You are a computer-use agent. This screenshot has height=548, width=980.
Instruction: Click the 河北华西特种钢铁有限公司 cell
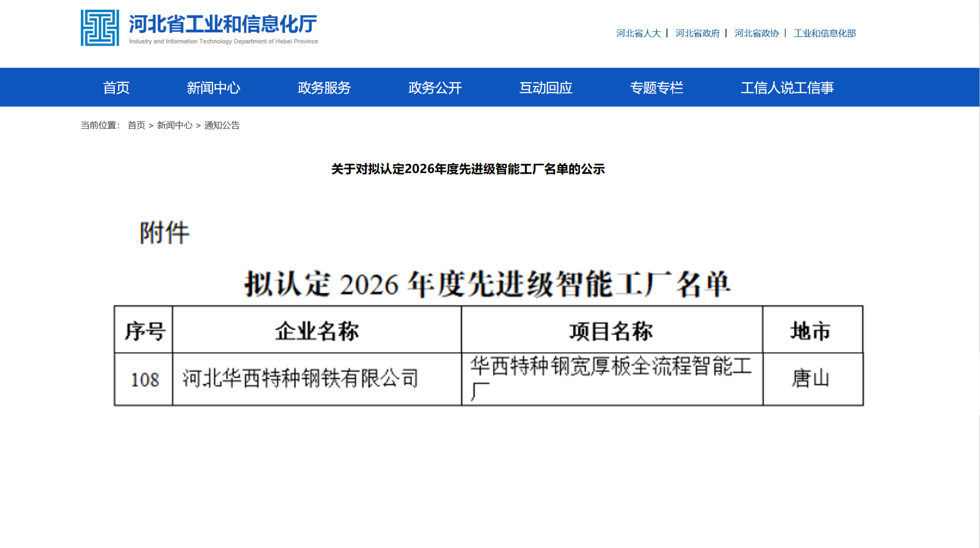pyautogui.click(x=317, y=379)
